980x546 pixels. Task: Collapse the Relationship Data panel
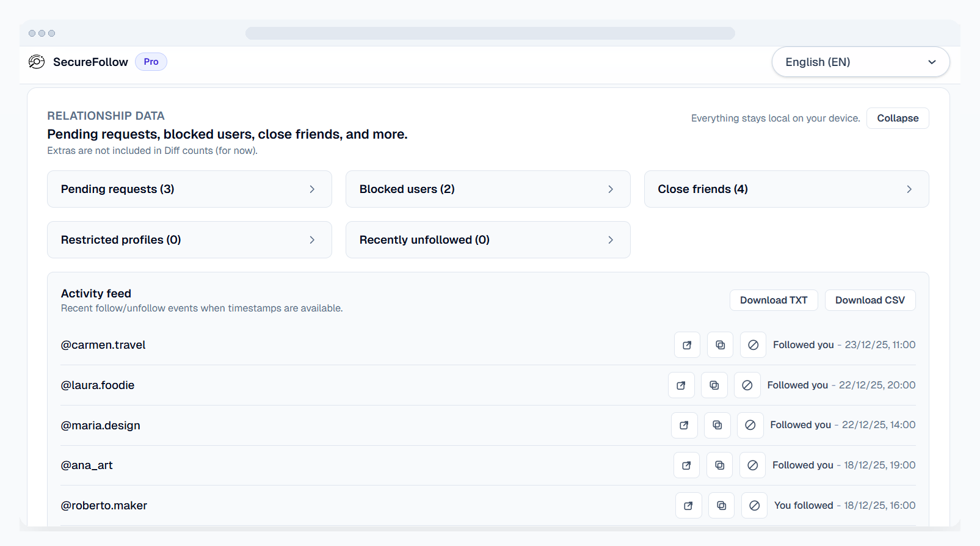click(897, 118)
